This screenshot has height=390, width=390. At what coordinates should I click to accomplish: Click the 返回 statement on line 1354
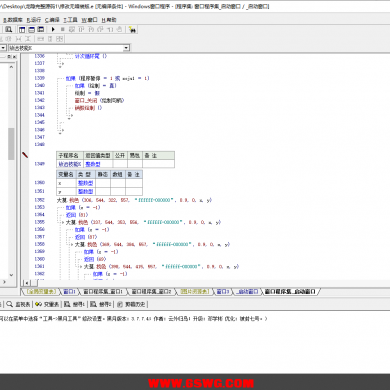pyautogui.click(x=77, y=215)
